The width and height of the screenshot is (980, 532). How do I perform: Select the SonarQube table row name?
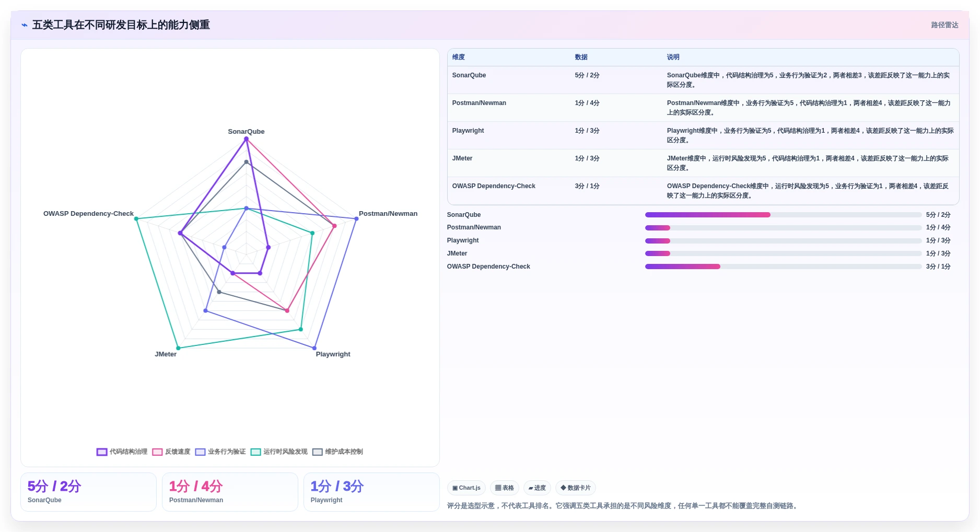click(469, 75)
